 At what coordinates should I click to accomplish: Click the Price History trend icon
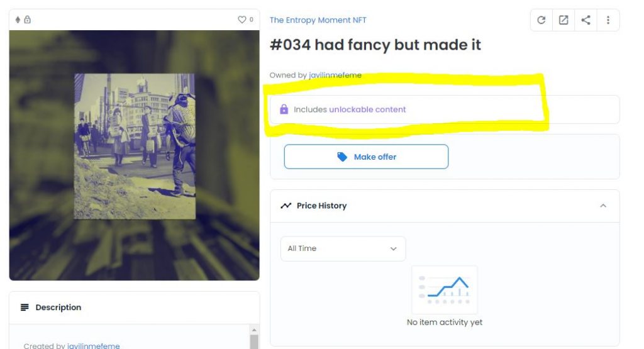pos(286,205)
